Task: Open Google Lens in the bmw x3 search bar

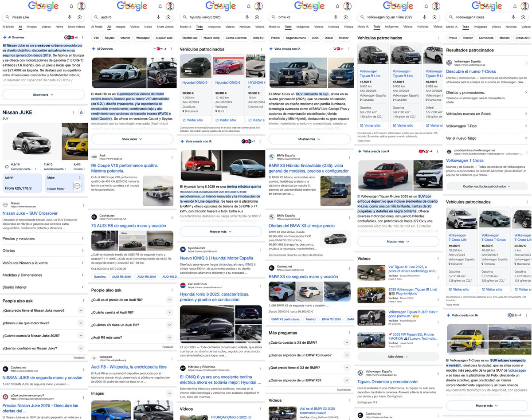Action: point(345,17)
